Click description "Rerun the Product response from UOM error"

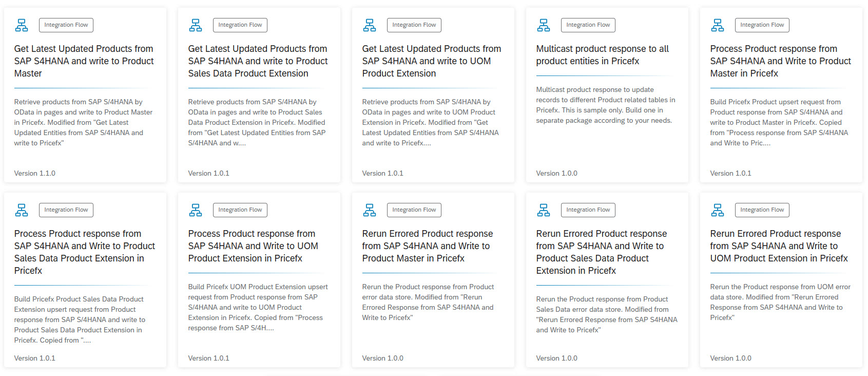point(780,302)
